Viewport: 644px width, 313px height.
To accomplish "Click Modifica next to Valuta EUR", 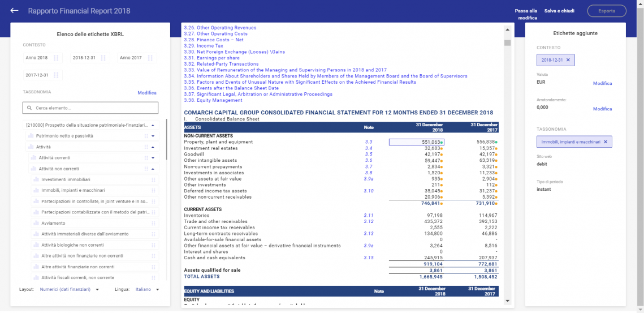I will pyautogui.click(x=602, y=84).
